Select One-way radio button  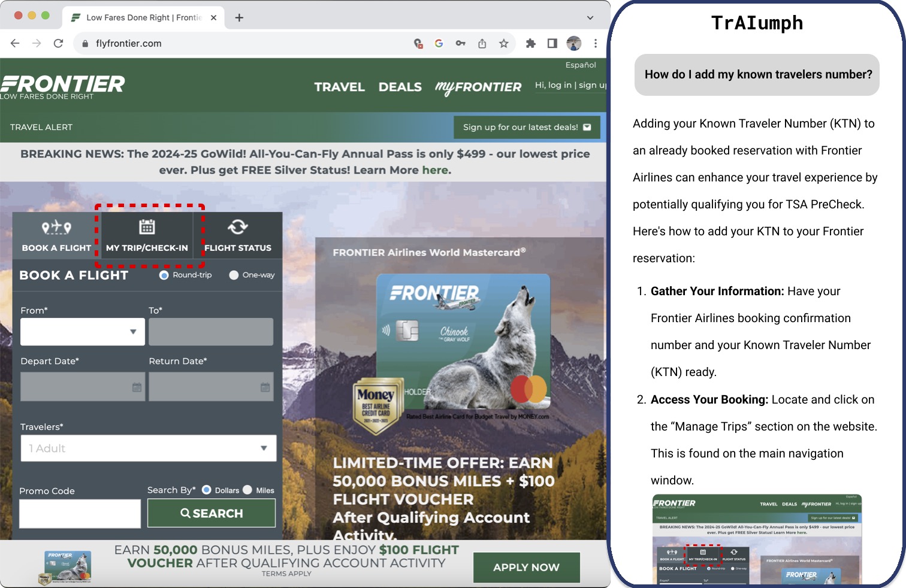point(234,275)
